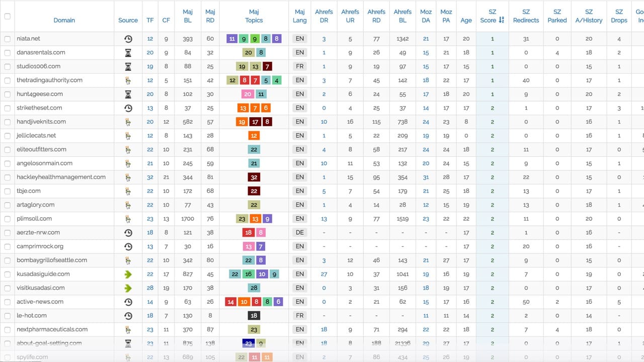644x362 pixels.
Task: Select the green arrow icon for visitkusadasi.com
Action: pyautogui.click(x=128, y=288)
